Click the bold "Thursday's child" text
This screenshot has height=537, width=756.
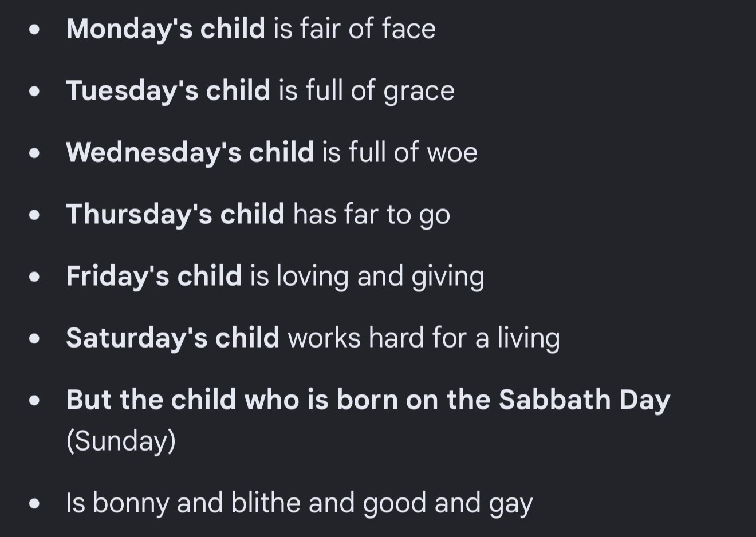pos(175,214)
